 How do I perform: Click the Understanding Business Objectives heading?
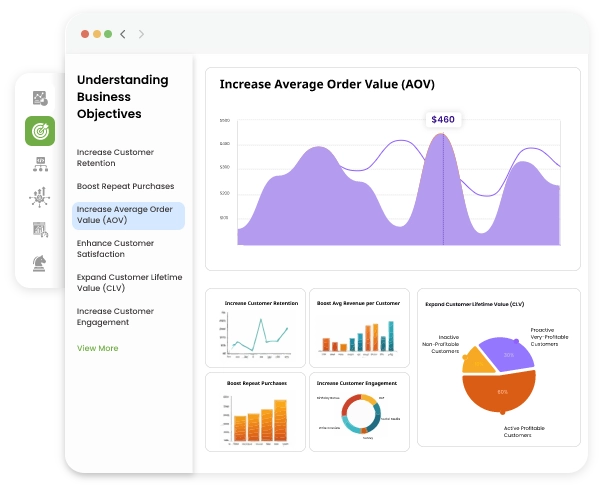tap(122, 97)
